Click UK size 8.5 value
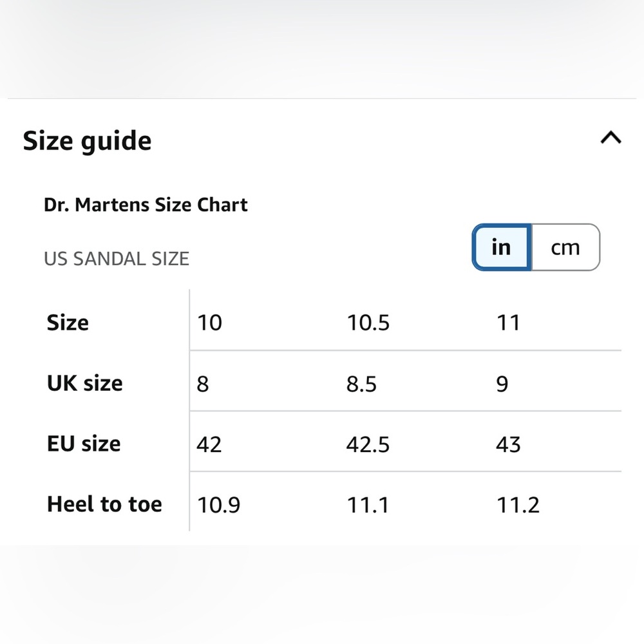Viewport: 644px width, 644px height. [x=361, y=384]
